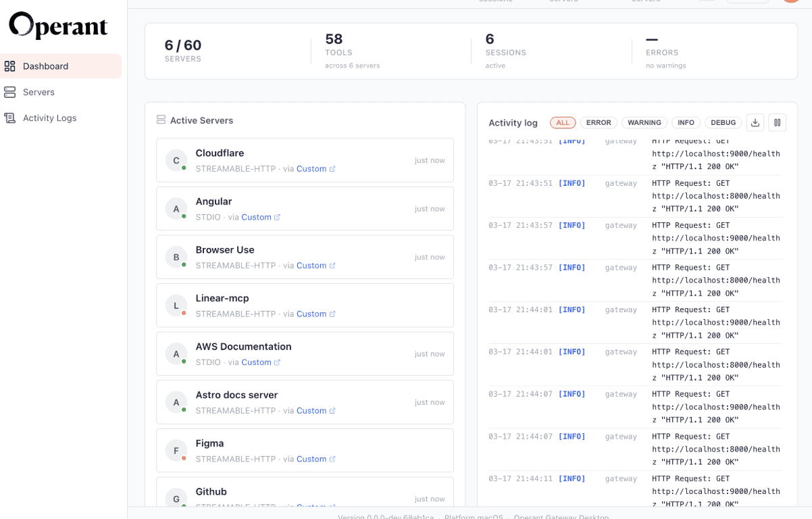Click the Astro docs server A avatar
This screenshot has height=519, width=812.
[176, 402]
